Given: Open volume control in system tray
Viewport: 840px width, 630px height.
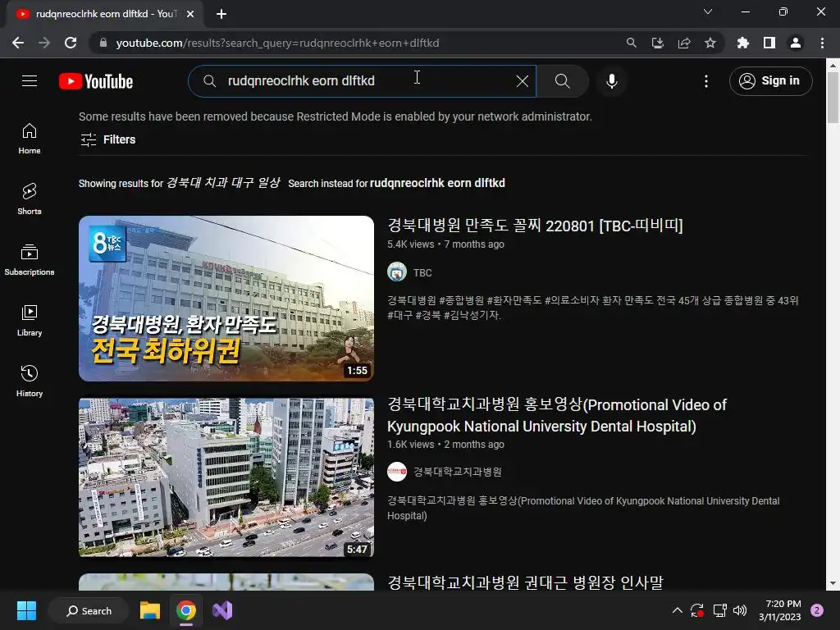Looking at the screenshot, I should click(x=740, y=610).
